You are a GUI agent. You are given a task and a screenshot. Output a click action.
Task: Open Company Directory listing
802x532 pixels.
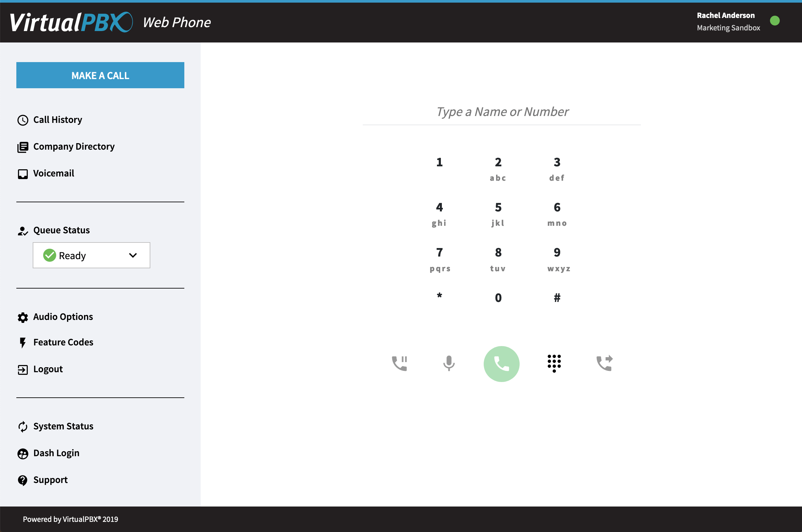click(x=74, y=147)
